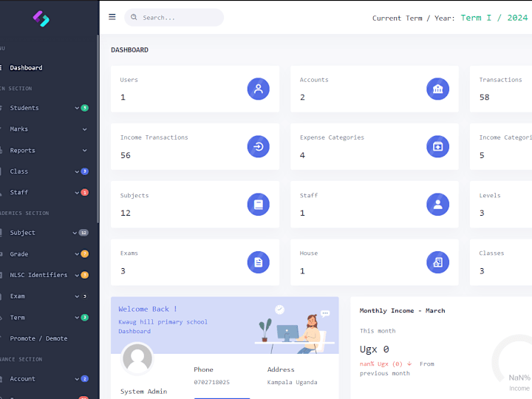Click the Search input field
Image resolution: width=532 pixels, height=399 pixels.
[x=174, y=17]
